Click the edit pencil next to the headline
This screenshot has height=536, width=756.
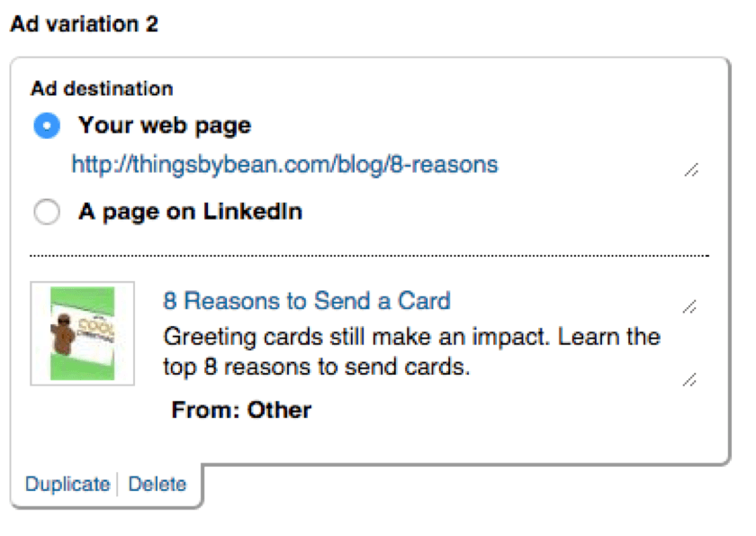pos(689,306)
